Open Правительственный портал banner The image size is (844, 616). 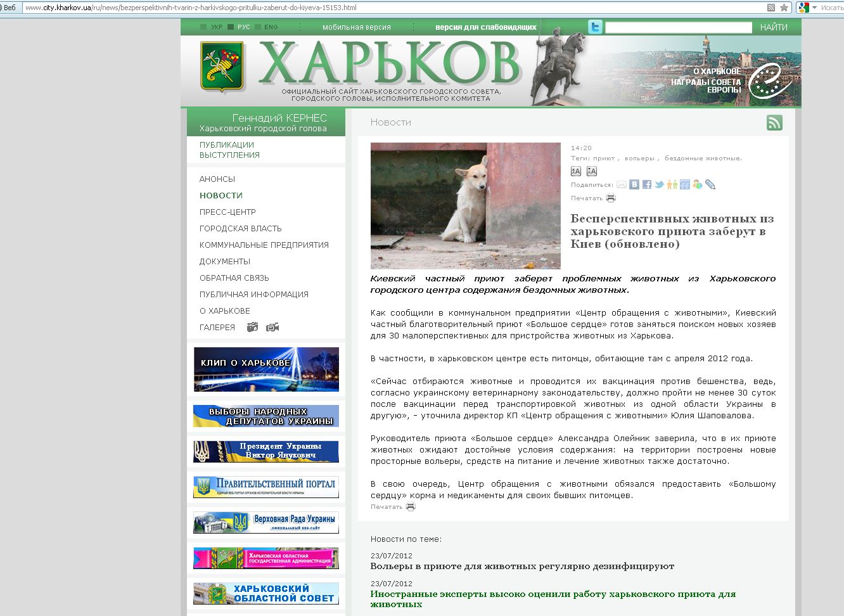tap(266, 487)
